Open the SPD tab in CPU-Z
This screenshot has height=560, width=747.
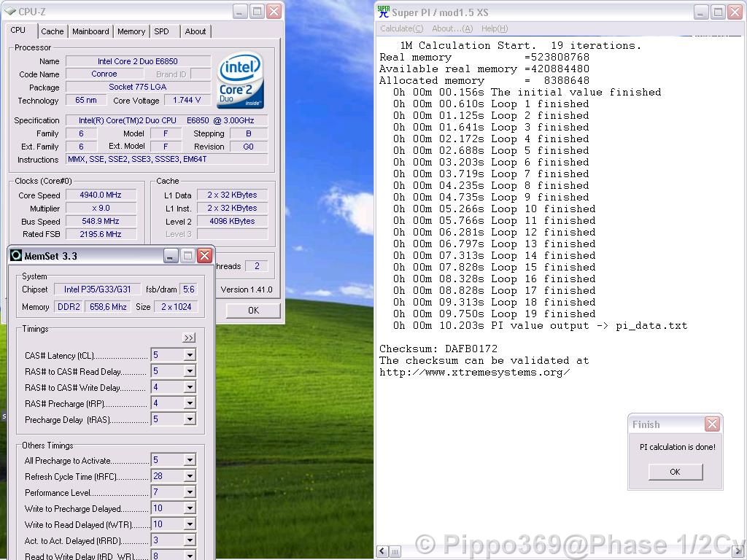161,31
